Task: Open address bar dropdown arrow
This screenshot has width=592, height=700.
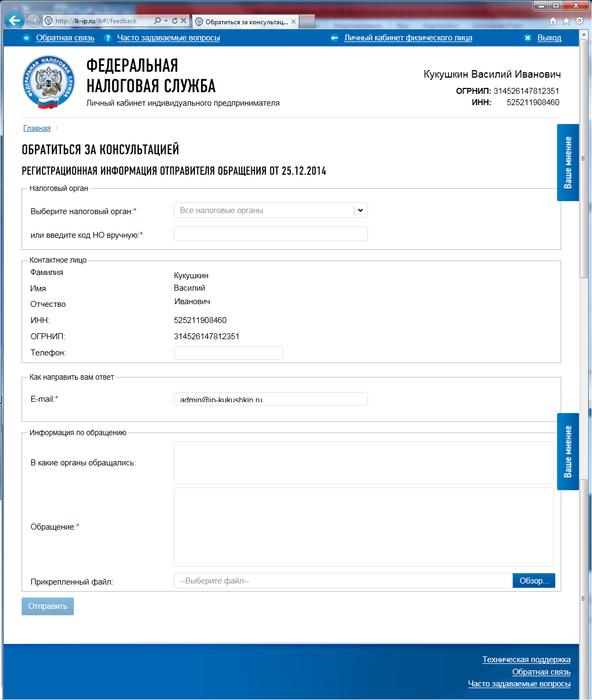Action: [x=166, y=21]
